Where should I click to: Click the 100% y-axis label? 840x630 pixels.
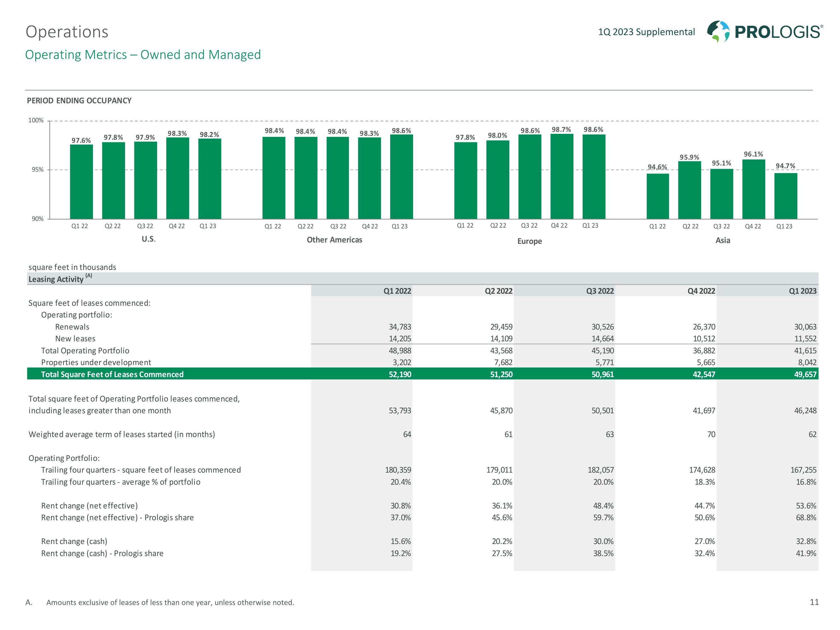click(36, 120)
